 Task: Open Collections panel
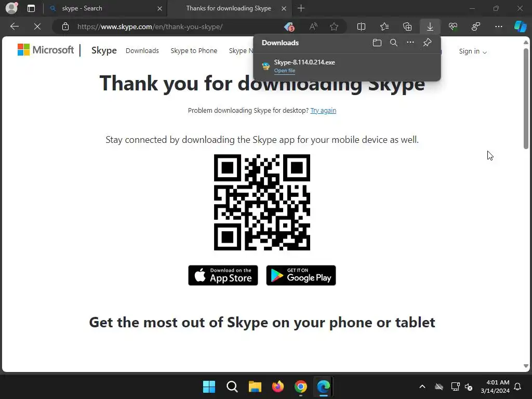[407, 26]
